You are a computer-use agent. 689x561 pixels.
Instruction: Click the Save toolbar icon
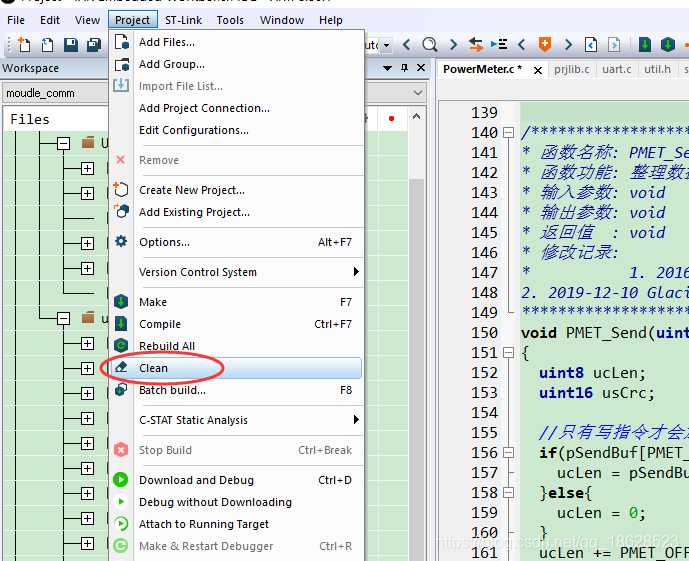71,44
